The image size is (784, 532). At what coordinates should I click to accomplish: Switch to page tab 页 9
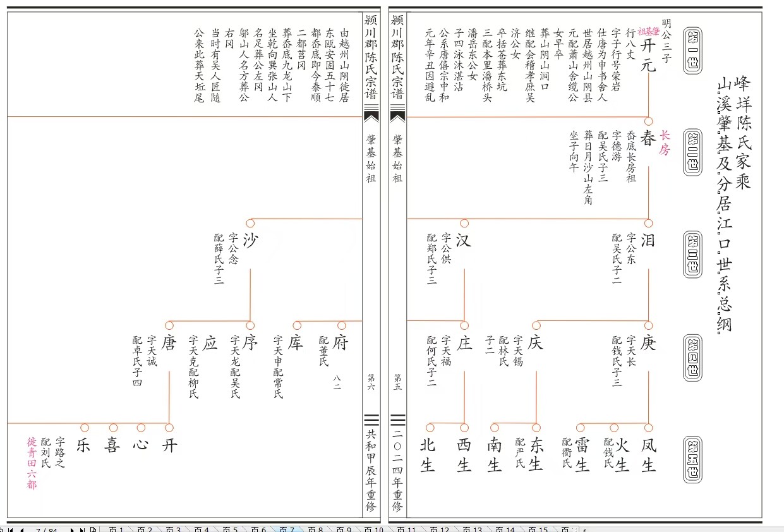[x=344, y=529]
